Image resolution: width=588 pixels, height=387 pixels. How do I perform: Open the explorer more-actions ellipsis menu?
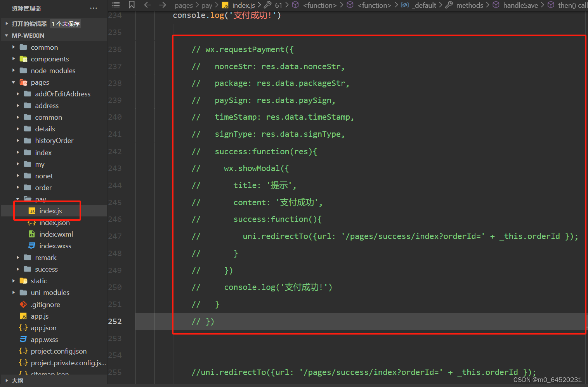94,8
